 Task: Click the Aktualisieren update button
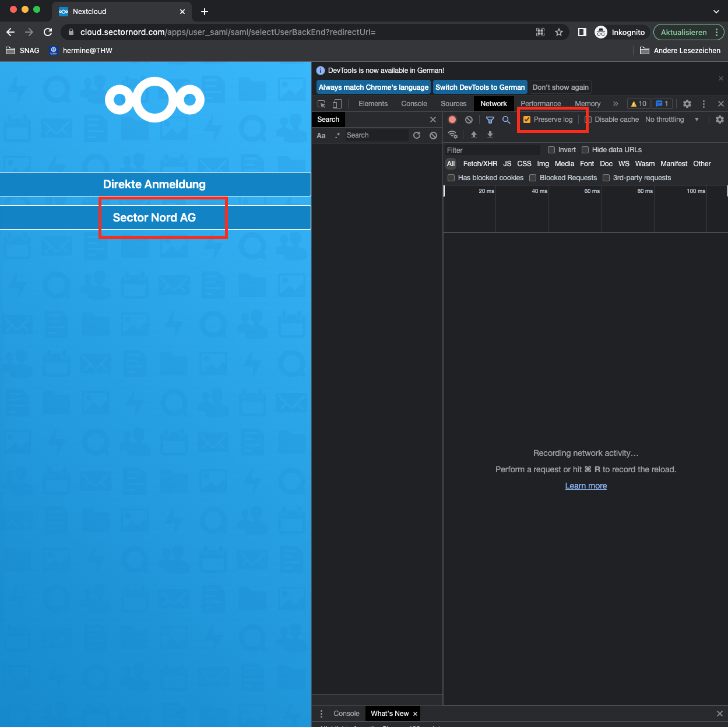pyautogui.click(x=689, y=32)
